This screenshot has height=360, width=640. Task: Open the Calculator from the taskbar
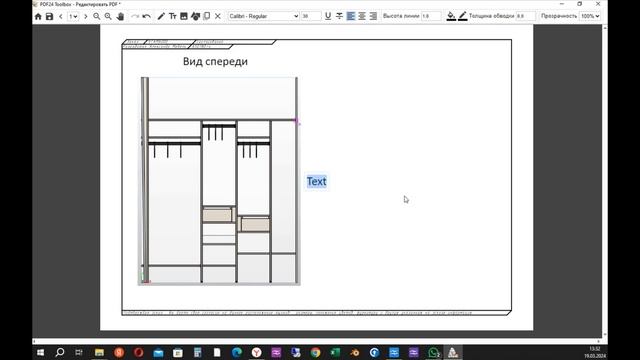[198, 352]
